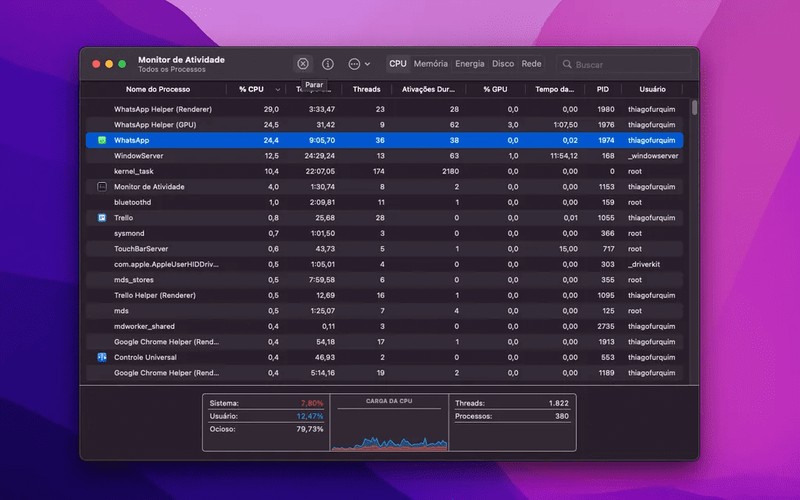Click the Sistema 7,80% value
This screenshot has height=500, width=800.
(x=312, y=403)
